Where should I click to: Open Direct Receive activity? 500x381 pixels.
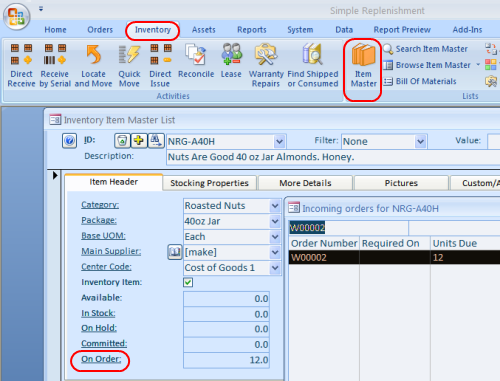(x=21, y=66)
